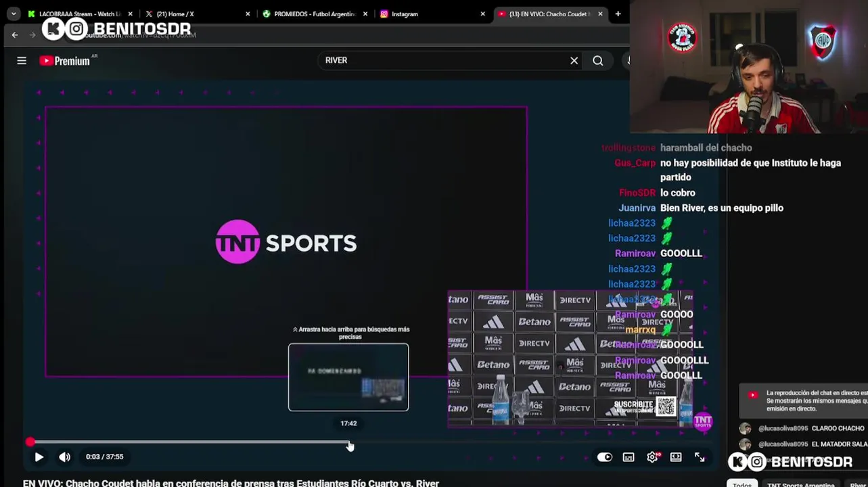This screenshot has width=868, height=487.
Task: Click the SUSCRIBITE QR code in the video
Action: click(666, 406)
